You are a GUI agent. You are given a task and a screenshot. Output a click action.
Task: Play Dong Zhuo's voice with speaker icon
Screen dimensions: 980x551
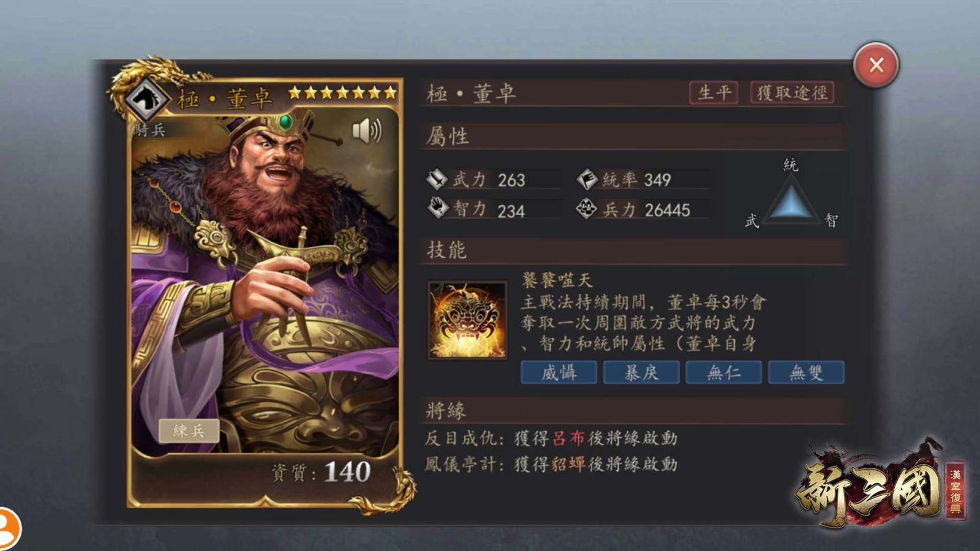(x=367, y=131)
